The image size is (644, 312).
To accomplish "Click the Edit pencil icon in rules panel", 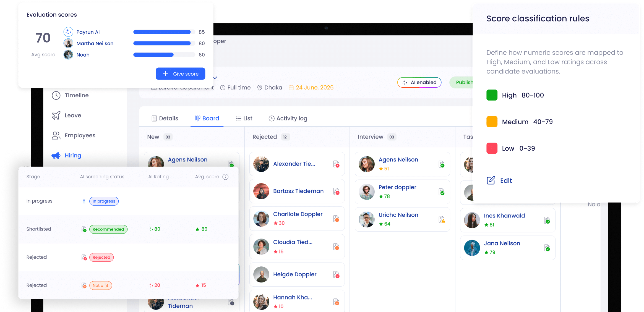I will [x=491, y=180].
